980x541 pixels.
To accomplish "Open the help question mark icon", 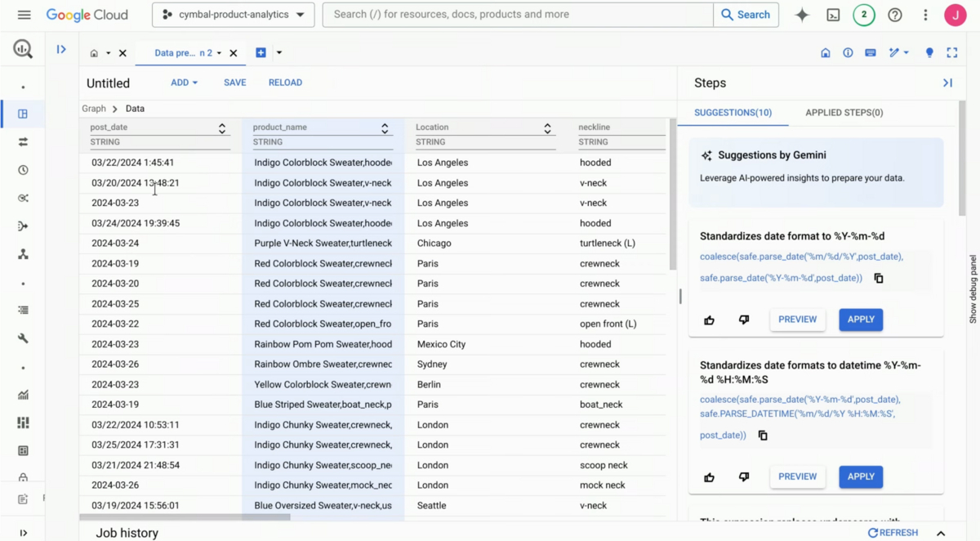I will [895, 15].
